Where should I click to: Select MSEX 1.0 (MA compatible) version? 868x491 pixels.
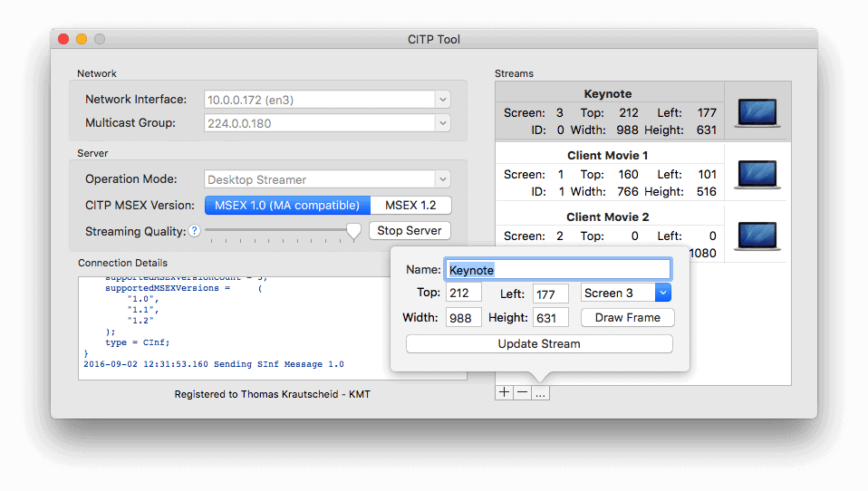tap(287, 206)
